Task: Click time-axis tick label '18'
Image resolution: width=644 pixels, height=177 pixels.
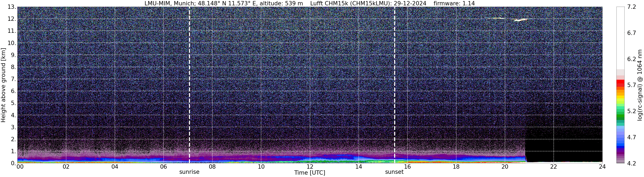Action: coord(456,167)
